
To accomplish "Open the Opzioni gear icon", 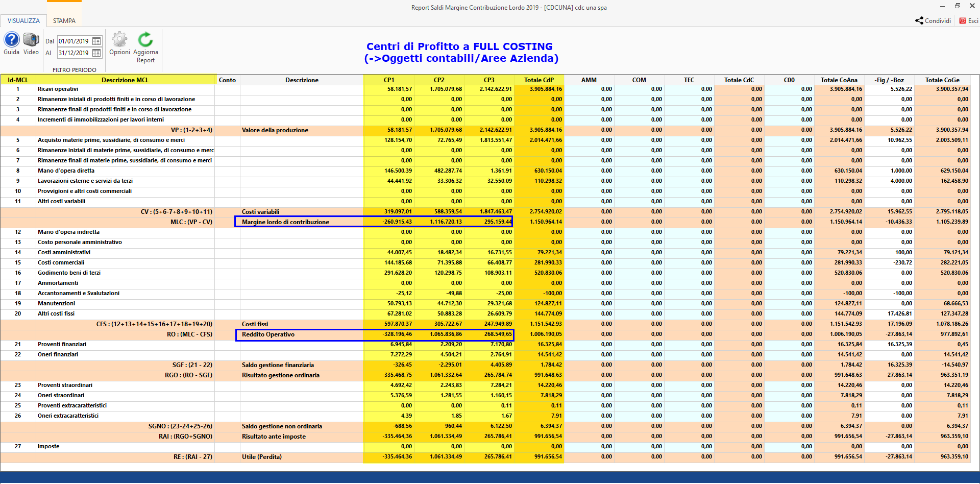I will [119, 40].
